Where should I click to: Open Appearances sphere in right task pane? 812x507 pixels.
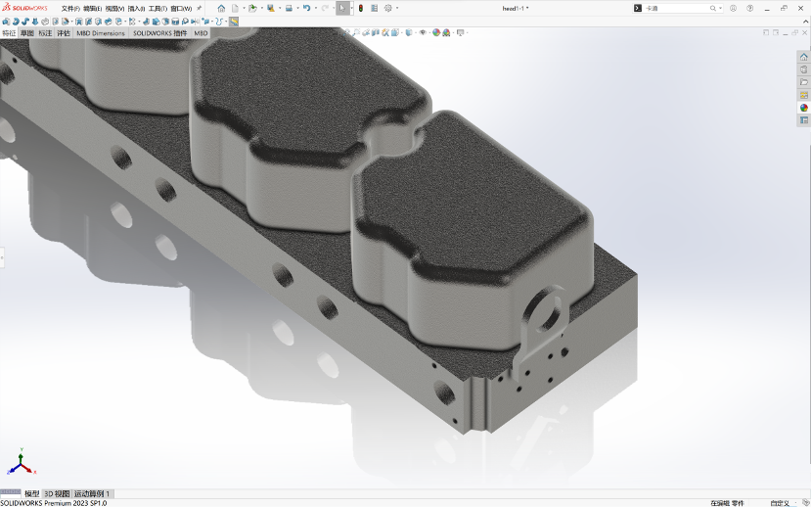coord(804,108)
